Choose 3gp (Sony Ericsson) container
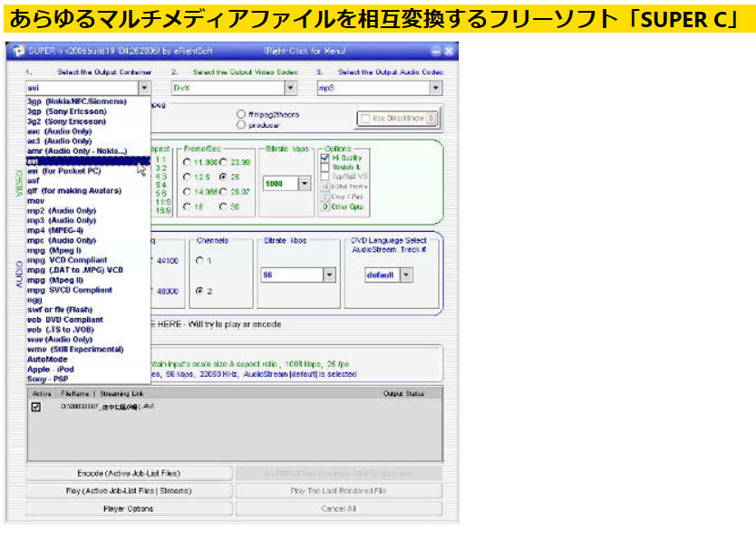This screenshot has width=756, height=539. pos(66,111)
